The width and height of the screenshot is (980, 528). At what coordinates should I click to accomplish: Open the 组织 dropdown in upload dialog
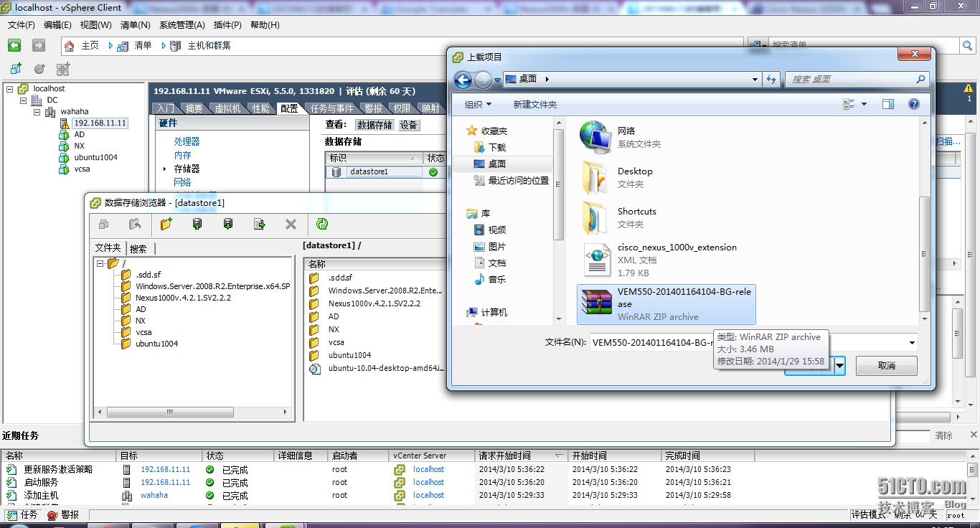pyautogui.click(x=479, y=104)
